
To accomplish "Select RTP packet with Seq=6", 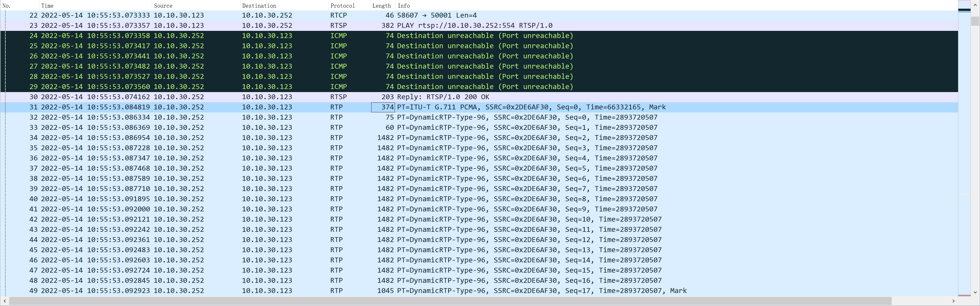I will pos(479,178).
